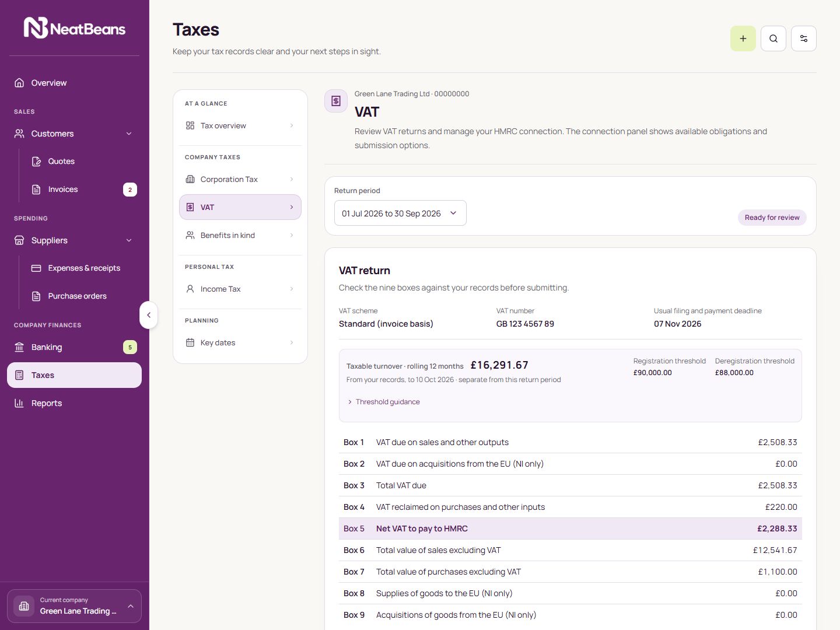This screenshot has height=630, width=840.
Task: Collapse the sidebar with the arrow handle
Action: tap(149, 315)
